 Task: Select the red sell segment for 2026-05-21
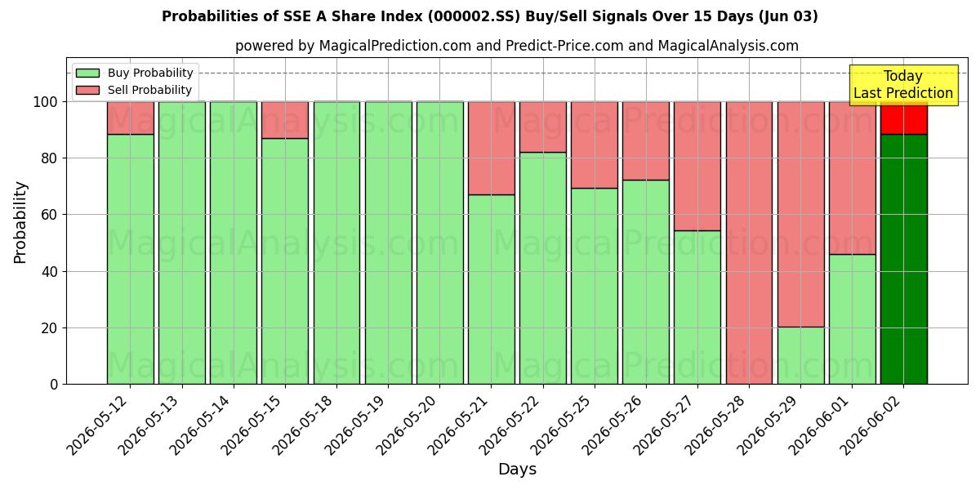[x=491, y=148]
